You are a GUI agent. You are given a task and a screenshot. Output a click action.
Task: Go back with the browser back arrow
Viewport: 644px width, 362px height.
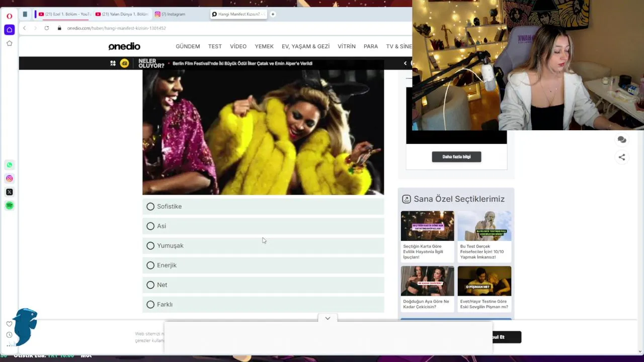tap(24, 28)
